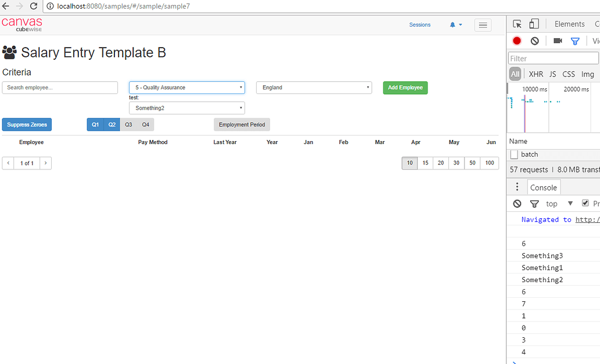This screenshot has width=600, height=364.
Task: Open the network filter bar with the funnel icon
Action: tap(576, 41)
